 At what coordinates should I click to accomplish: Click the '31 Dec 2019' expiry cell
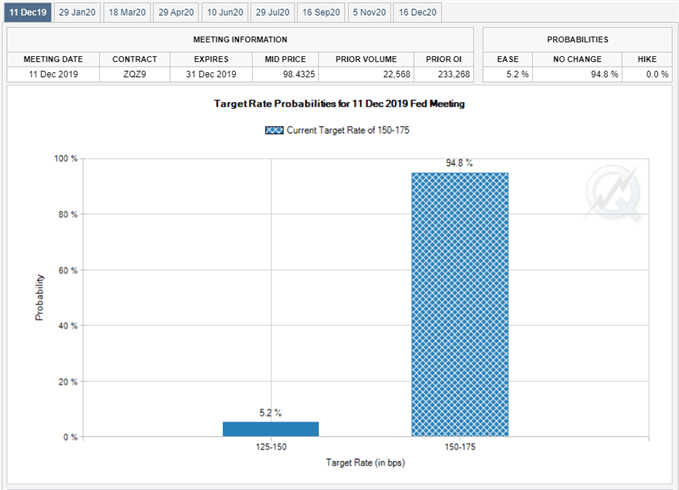pos(211,74)
